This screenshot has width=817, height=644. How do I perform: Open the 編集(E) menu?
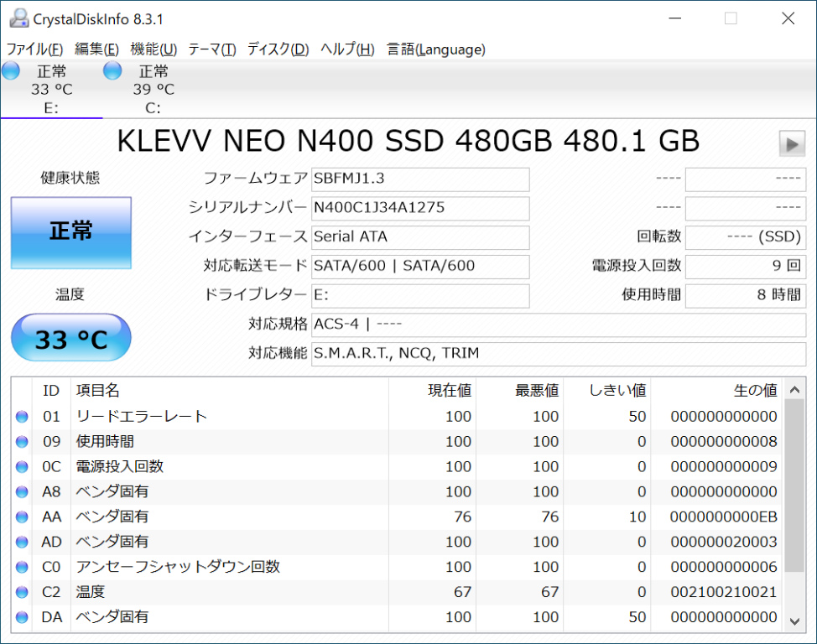click(96, 49)
